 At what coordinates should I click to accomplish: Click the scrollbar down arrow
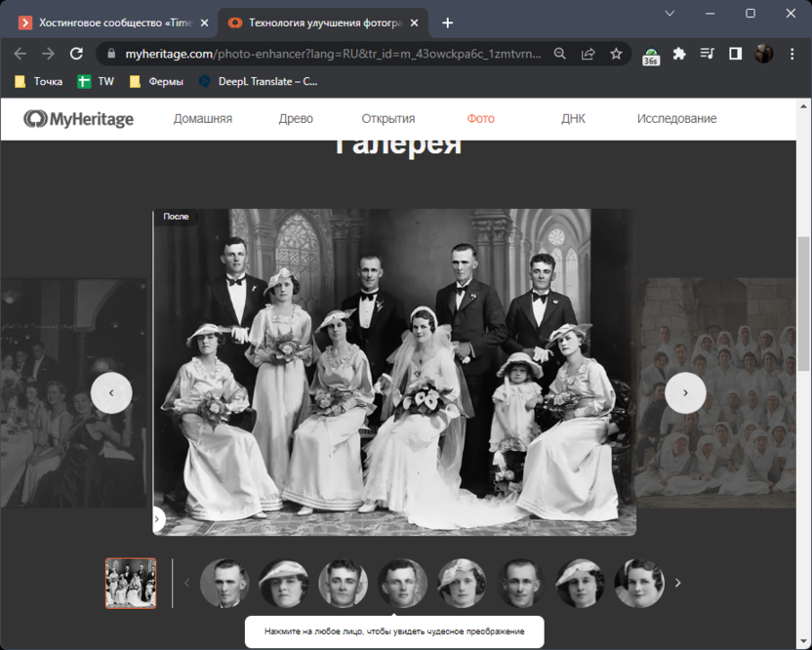[803, 643]
